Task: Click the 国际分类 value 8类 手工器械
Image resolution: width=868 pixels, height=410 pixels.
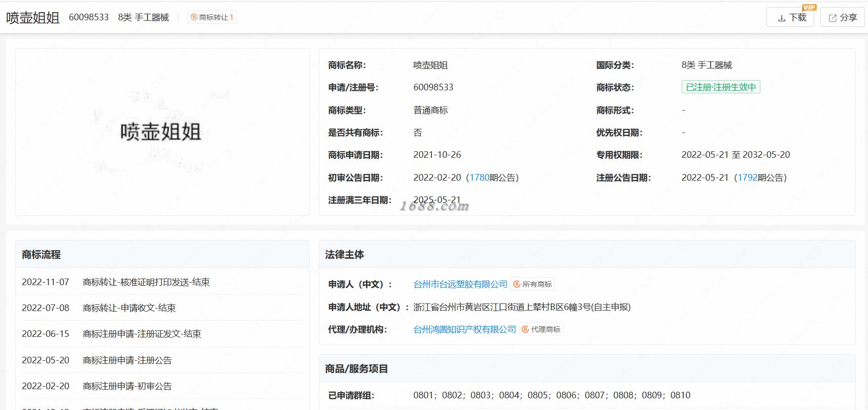Action: pyautogui.click(x=707, y=65)
